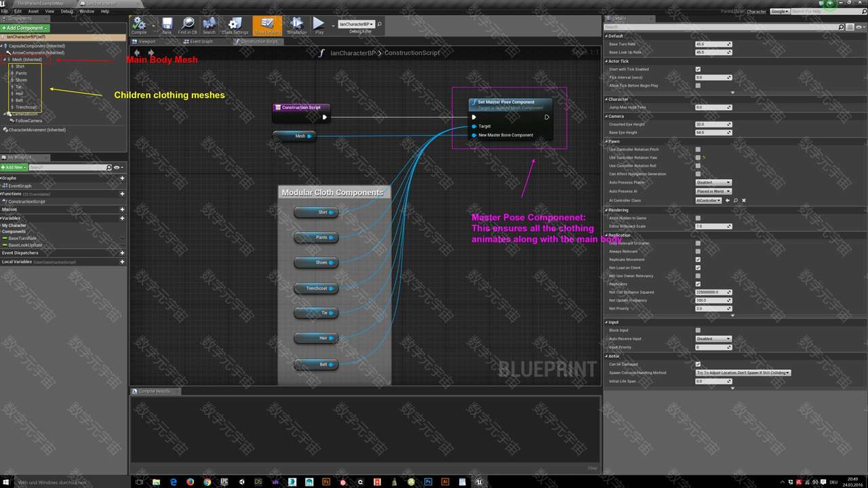Click the Details search magnifier icon
The width and height of the screenshot is (868, 488).
(x=842, y=27)
